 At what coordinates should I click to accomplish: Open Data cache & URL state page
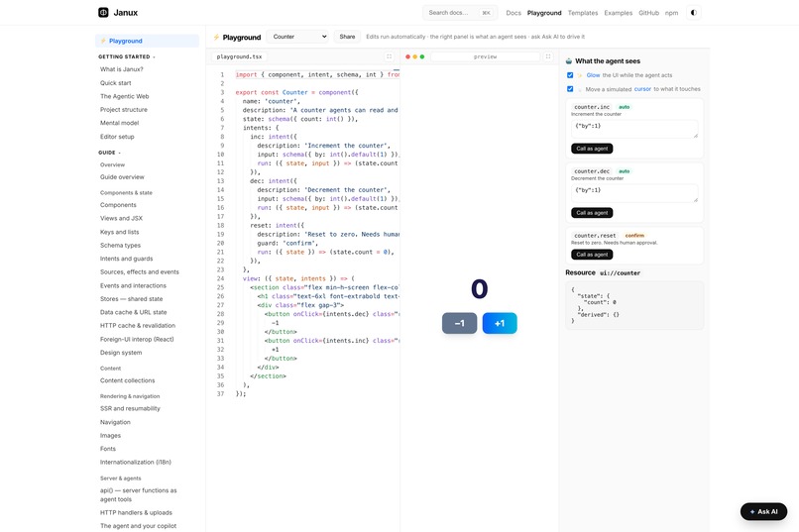point(134,312)
